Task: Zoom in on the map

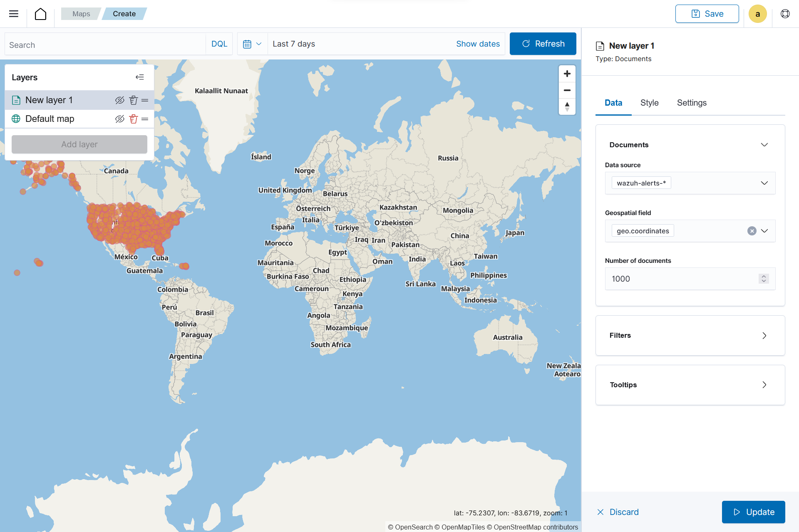Action: click(567, 74)
